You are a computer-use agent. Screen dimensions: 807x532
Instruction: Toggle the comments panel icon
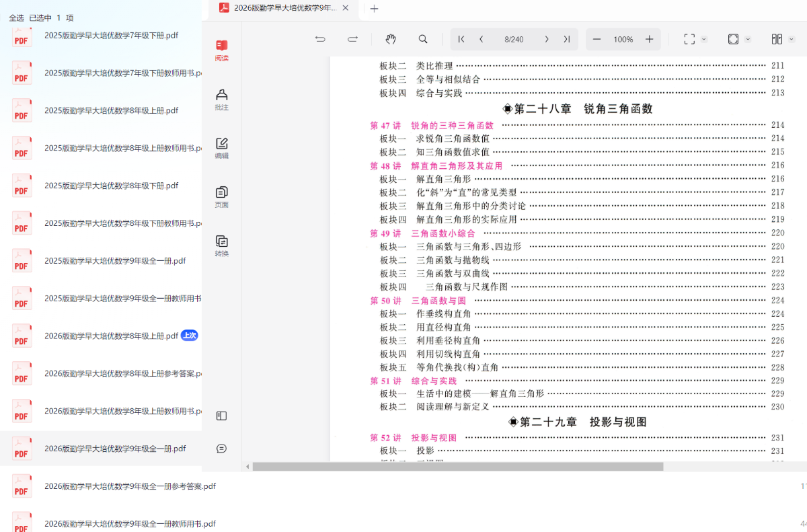[x=221, y=448]
